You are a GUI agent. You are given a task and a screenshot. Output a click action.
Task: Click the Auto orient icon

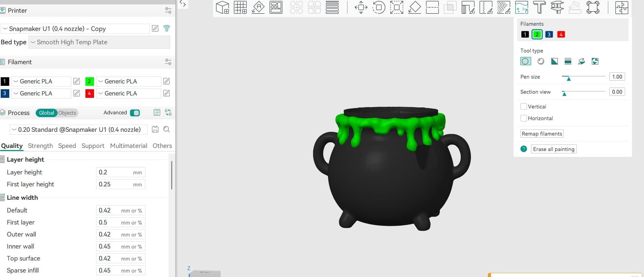(258, 7)
